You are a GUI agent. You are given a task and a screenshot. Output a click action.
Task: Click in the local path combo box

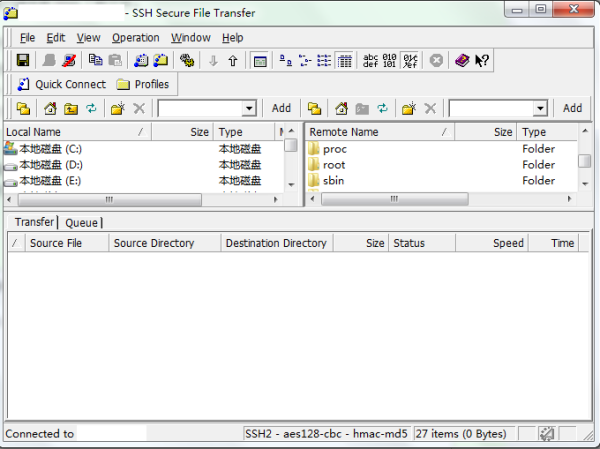point(200,108)
